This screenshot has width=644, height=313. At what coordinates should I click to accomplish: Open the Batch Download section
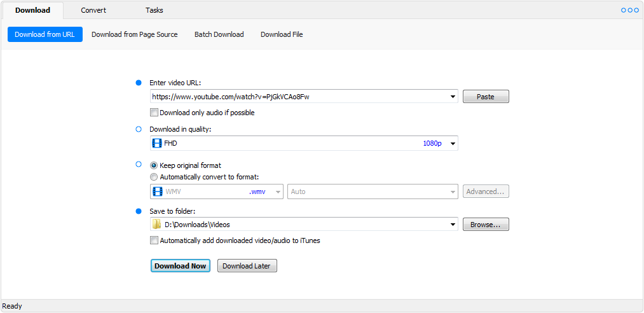pyautogui.click(x=219, y=34)
